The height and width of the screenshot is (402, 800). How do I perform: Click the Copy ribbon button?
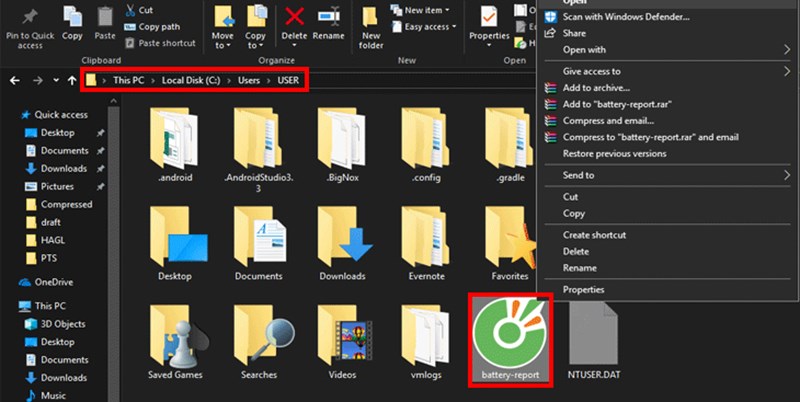72,22
